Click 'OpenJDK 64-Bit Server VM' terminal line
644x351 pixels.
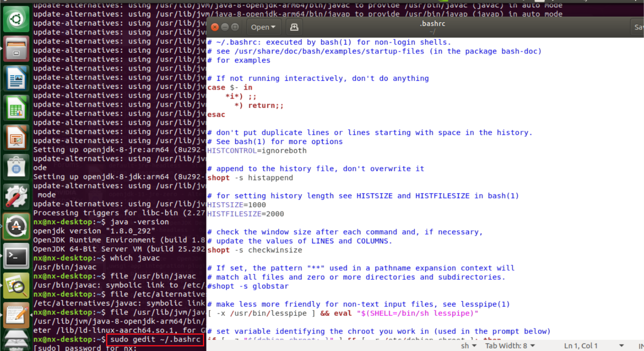pyautogui.click(x=119, y=249)
